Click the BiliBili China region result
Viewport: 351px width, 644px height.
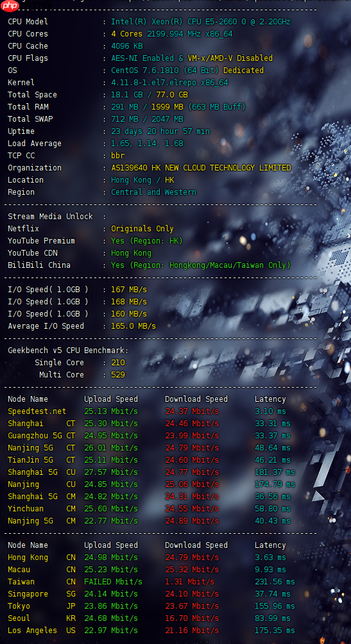point(201,265)
